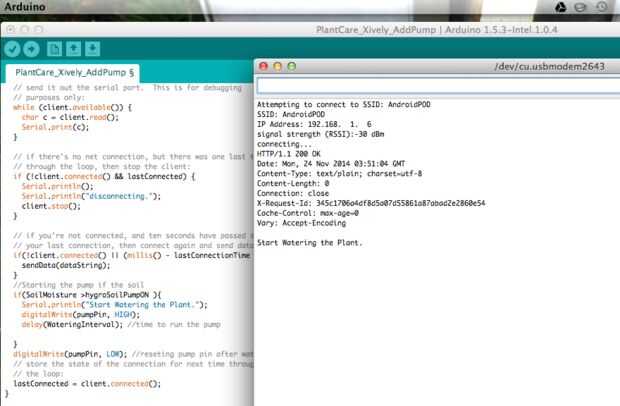620x406 pixels.
Task: Open a sketch with the toolbar icon
Action: (74, 49)
